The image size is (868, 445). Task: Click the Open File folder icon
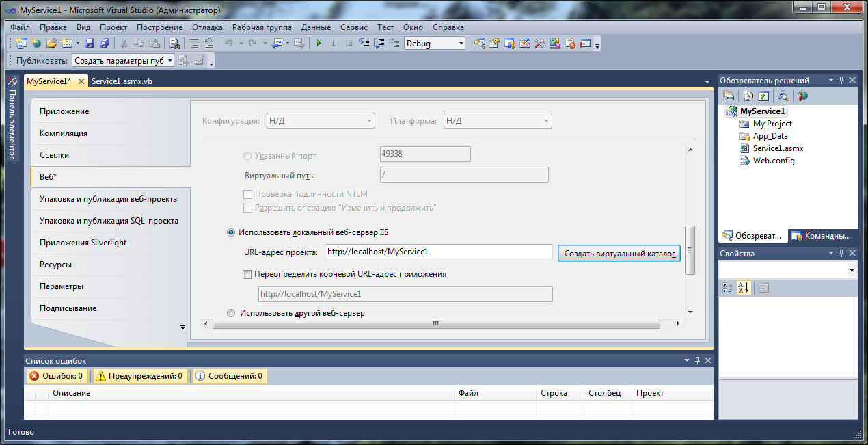[51, 43]
